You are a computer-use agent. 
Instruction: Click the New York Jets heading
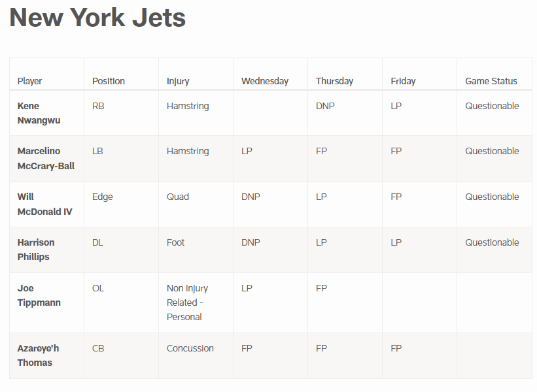pyautogui.click(x=97, y=18)
